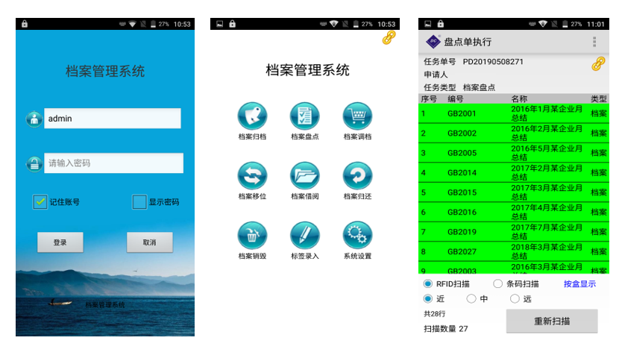The image size is (619, 364).
Task: Open the 档案归档 archive filing icon
Action: point(252,116)
